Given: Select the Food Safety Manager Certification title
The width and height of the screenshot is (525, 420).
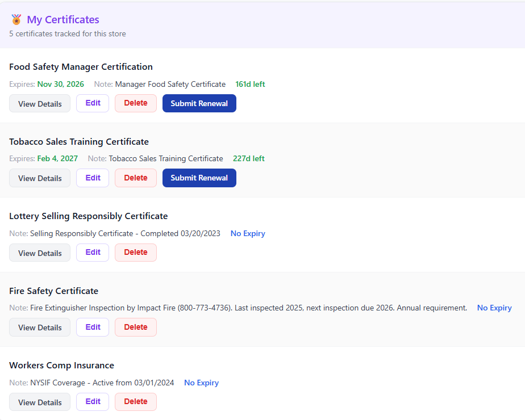Looking at the screenshot, I should [81, 67].
